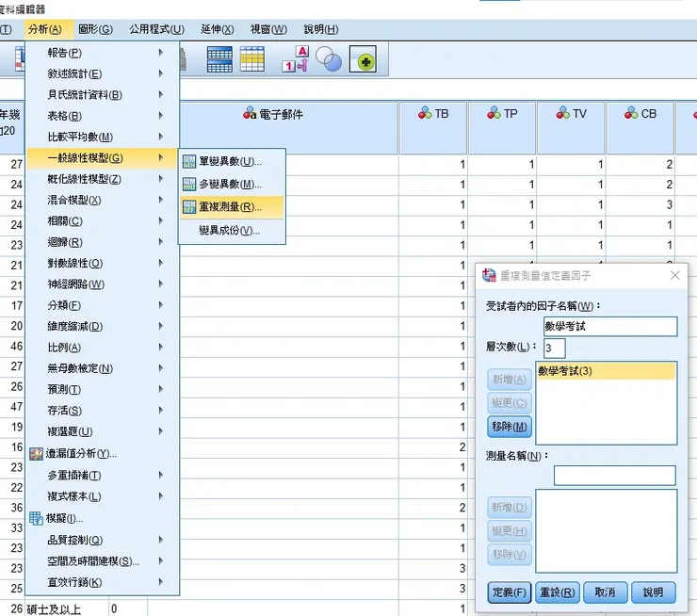Select 空間及時間建模(S) menu item
Image resolution: width=697 pixels, height=616 pixels.
[x=103, y=561]
